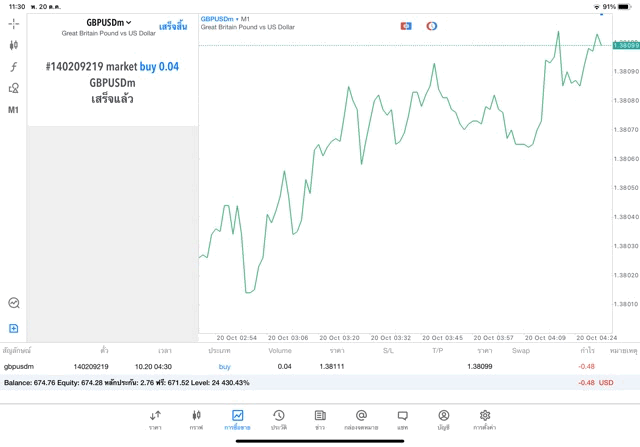
Task: Click the circular red-blue chart icon
Action: coord(431,26)
